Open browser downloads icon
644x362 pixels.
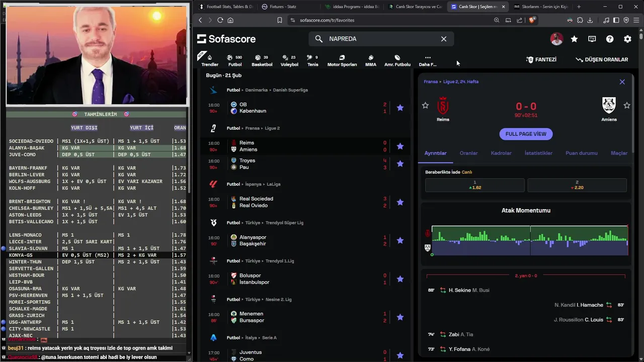point(590,20)
